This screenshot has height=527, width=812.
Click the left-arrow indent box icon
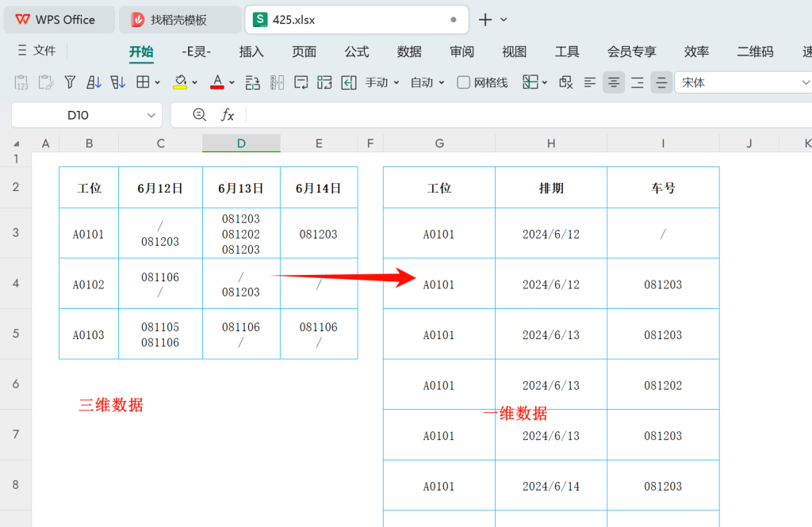tap(349, 82)
